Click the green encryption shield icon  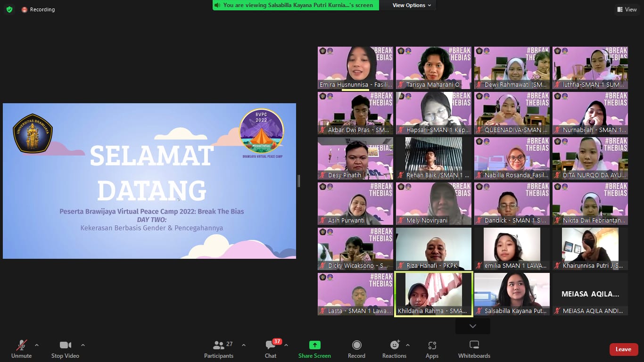click(x=9, y=9)
